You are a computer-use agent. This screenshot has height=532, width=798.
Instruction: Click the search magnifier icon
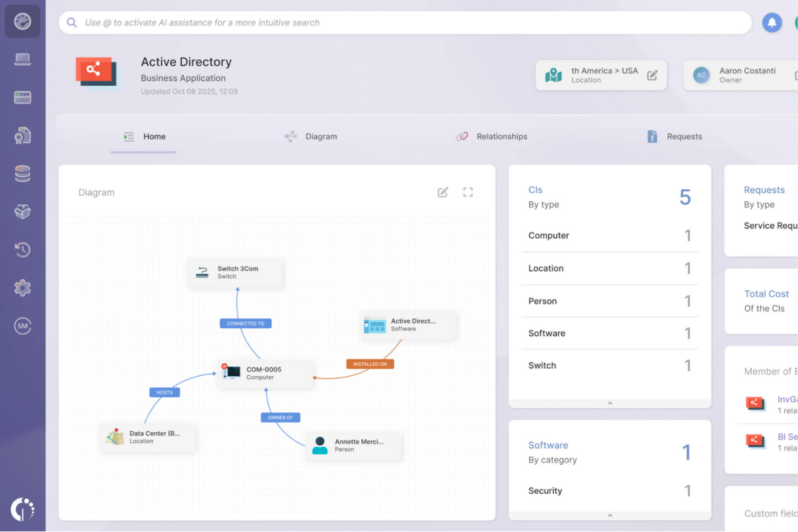(72, 23)
